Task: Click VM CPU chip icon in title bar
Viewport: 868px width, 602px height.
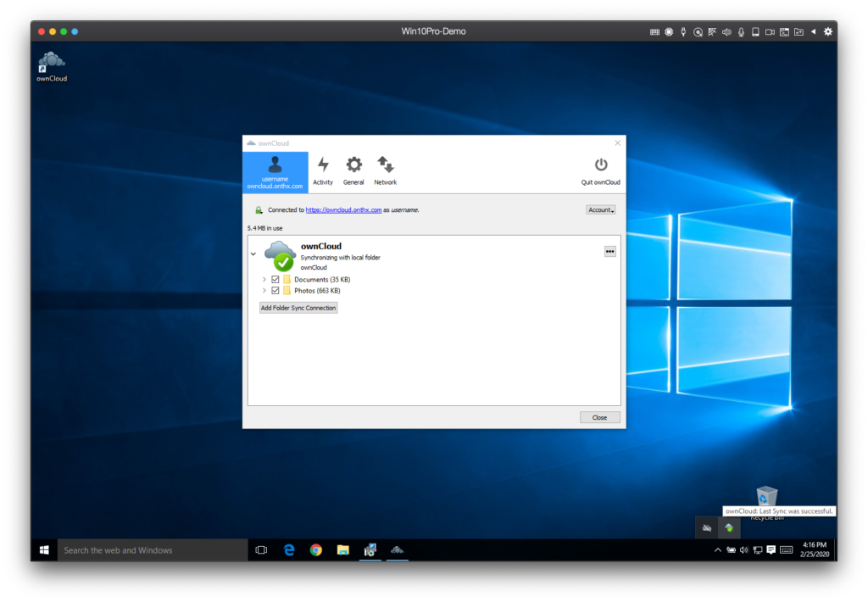Action: tap(669, 32)
